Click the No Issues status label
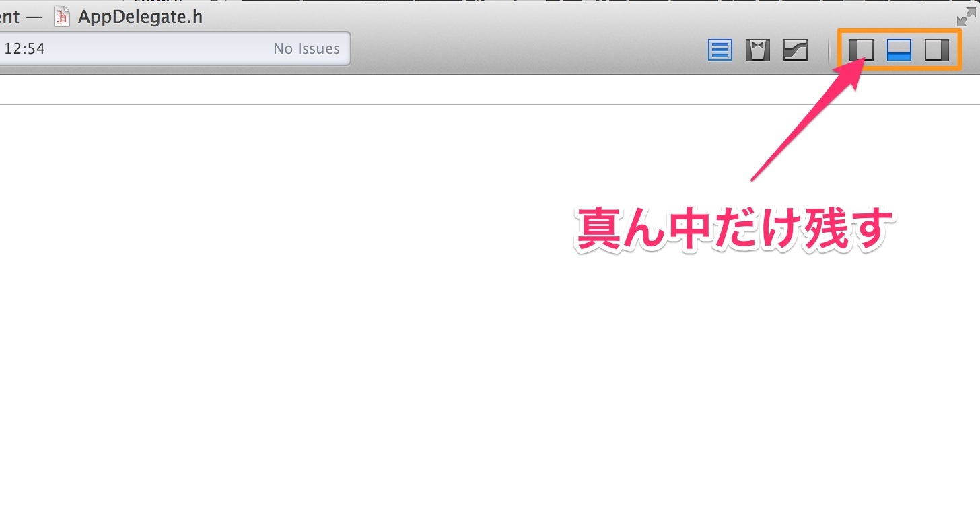Viewport: 980px width, 506px height. 306,48
